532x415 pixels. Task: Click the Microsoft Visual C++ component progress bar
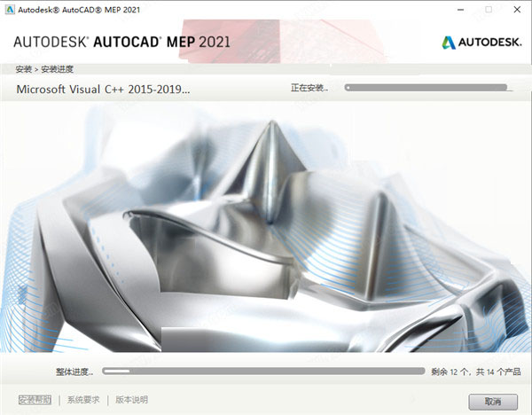coord(429,89)
